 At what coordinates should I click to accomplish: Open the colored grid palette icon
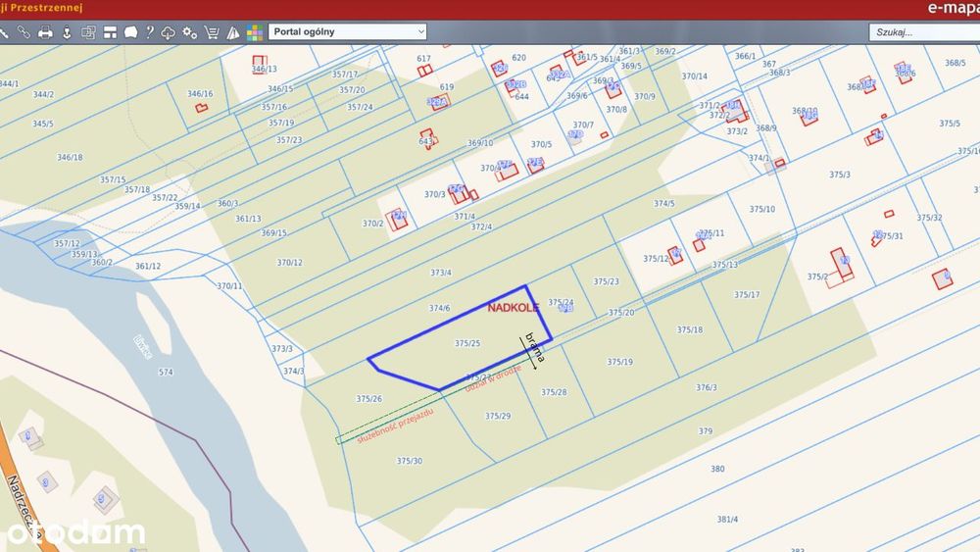pos(255,32)
